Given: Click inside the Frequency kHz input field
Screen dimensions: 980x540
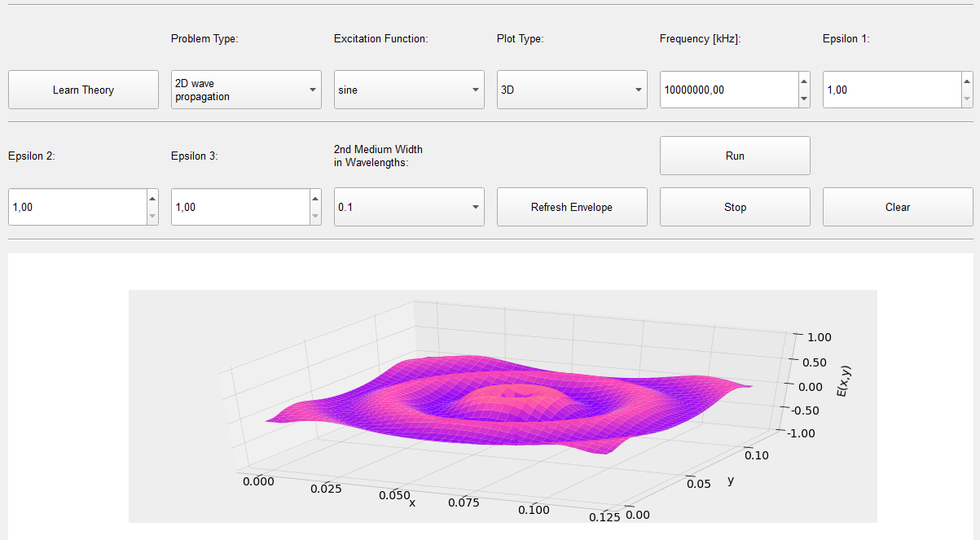Looking at the screenshot, I should 727,90.
